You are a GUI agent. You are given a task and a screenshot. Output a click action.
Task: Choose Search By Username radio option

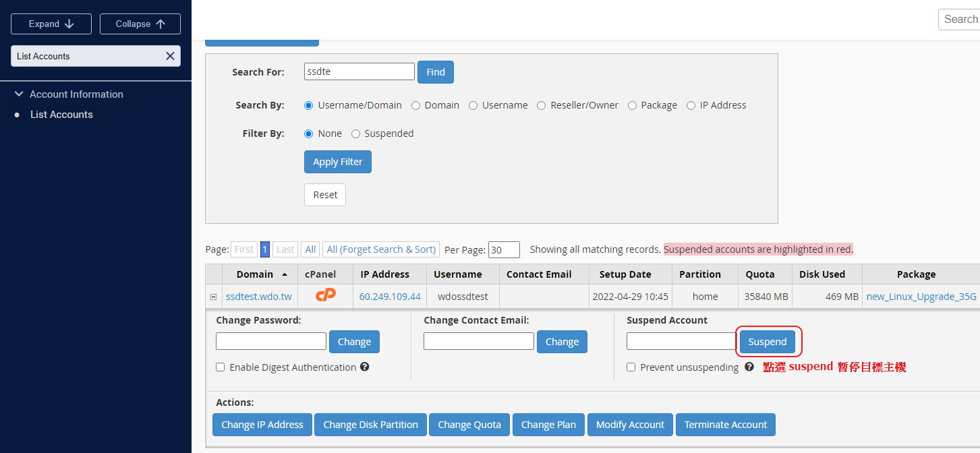point(473,105)
